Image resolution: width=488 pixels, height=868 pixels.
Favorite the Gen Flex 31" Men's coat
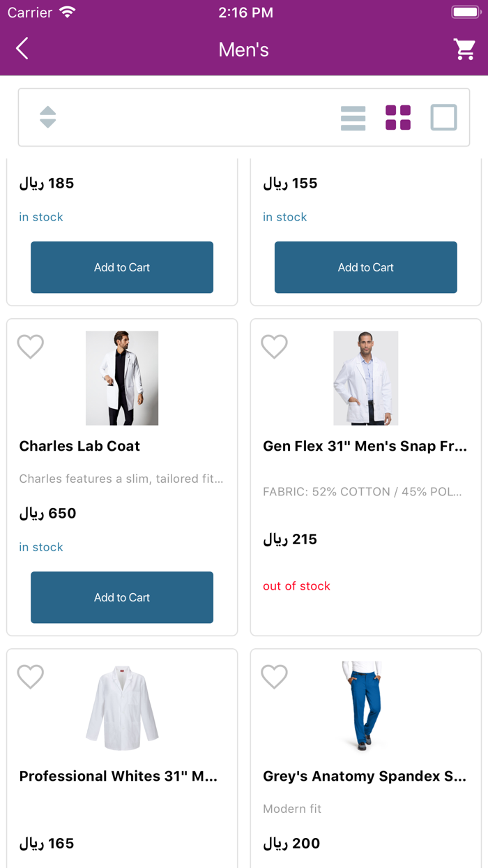click(x=274, y=346)
